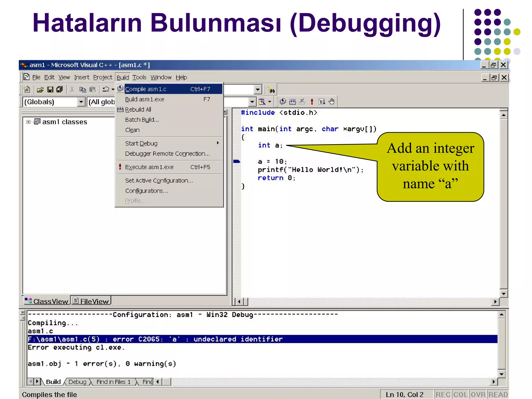Open the File menu

[36, 77]
